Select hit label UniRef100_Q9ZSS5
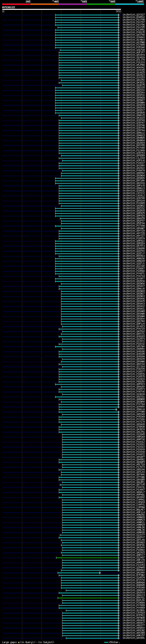This screenshot has width=146, height=644. coord(134,87)
